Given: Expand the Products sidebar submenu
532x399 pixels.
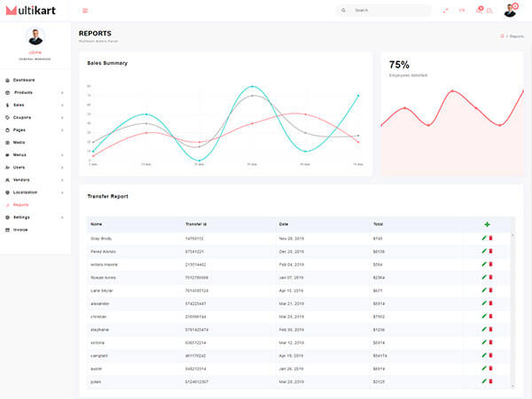Looking at the screenshot, I should [62, 92].
